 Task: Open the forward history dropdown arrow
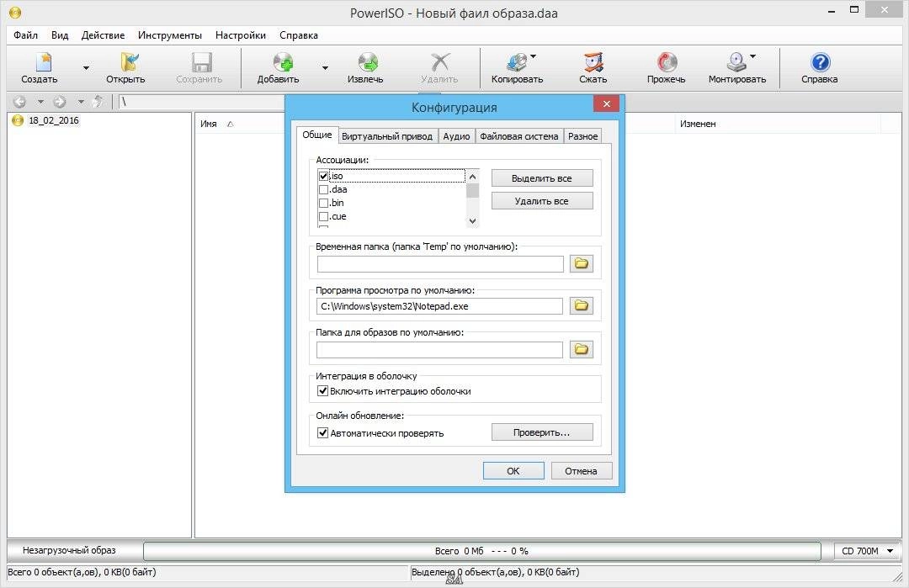pyautogui.click(x=81, y=102)
